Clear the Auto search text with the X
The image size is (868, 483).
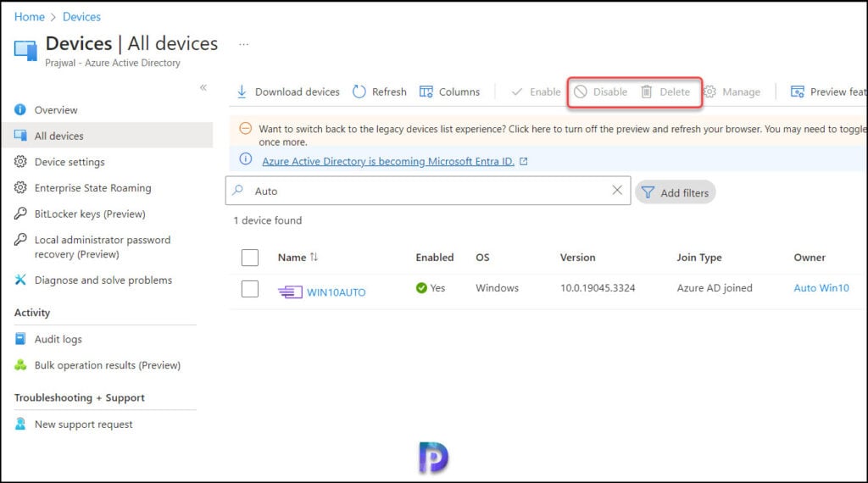click(x=617, y=191)
